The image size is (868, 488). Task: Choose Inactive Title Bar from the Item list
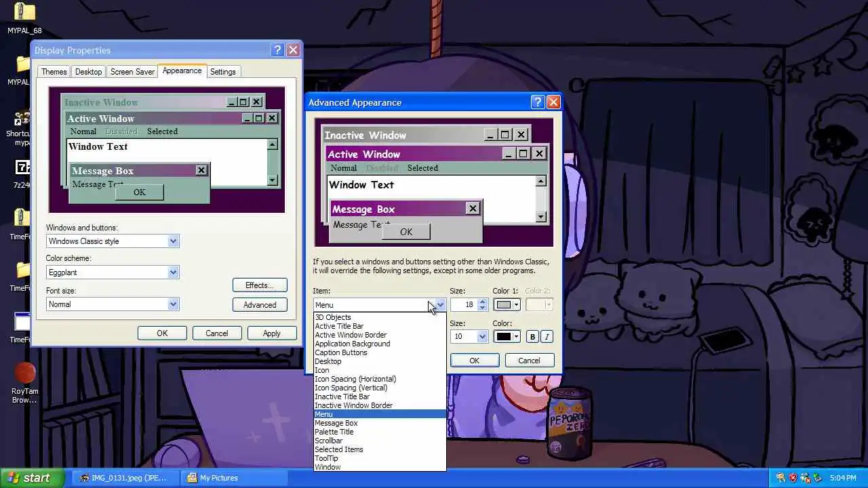tap(380, 396)
